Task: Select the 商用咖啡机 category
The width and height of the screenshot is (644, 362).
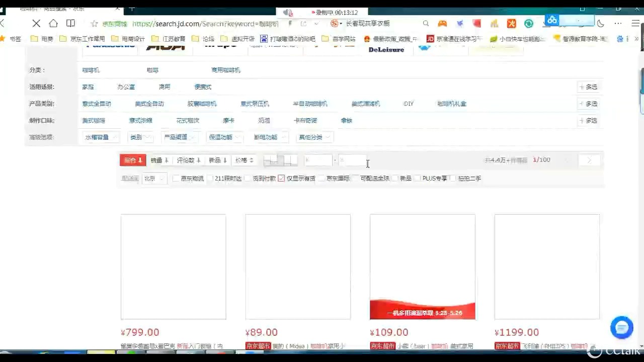Action: (x=226, y=70)
